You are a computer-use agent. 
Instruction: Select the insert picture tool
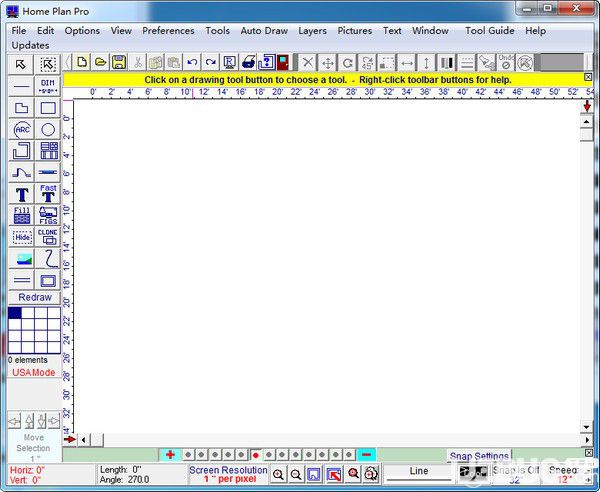(21, 259)
